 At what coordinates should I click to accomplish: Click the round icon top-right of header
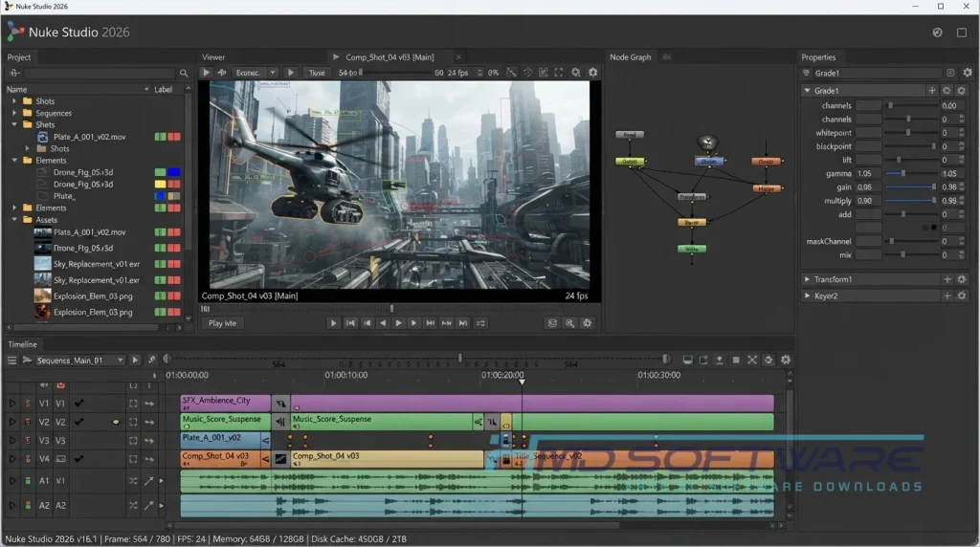coord(937,33)
